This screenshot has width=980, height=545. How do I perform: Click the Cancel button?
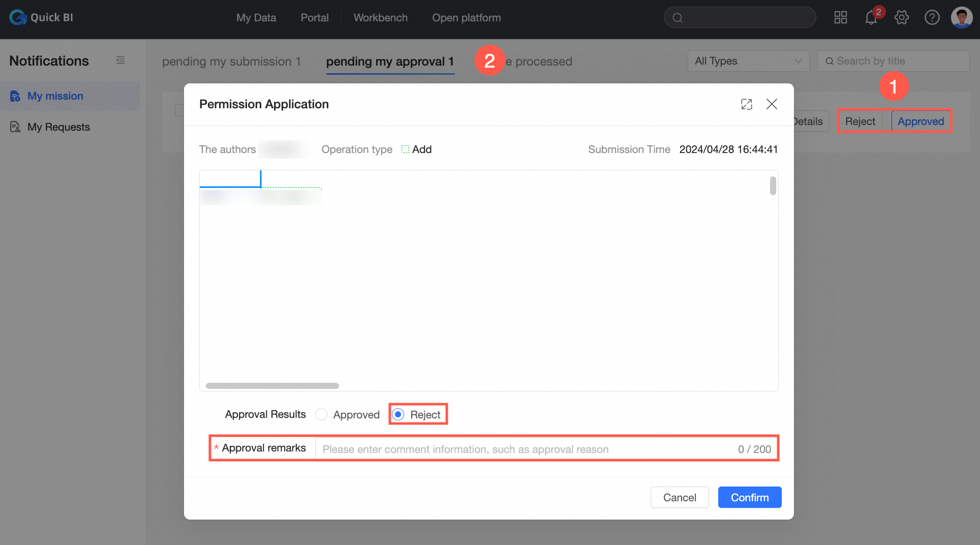point(680,497)
